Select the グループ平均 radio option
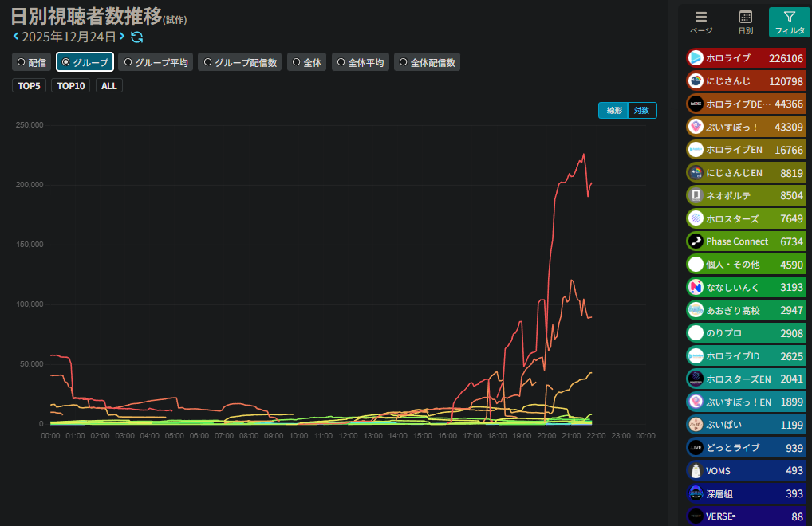The height and width of the screenshot is (526, 812). point(156,62)
